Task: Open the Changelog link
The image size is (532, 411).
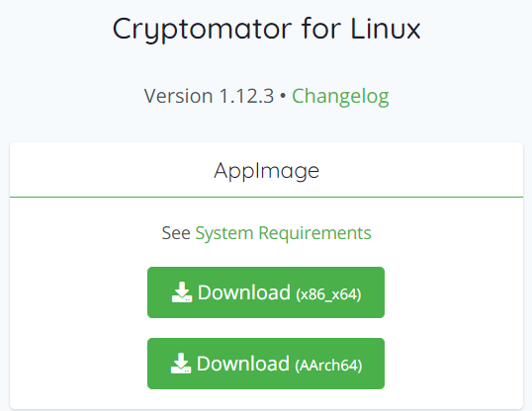Action: coord(340,96)
